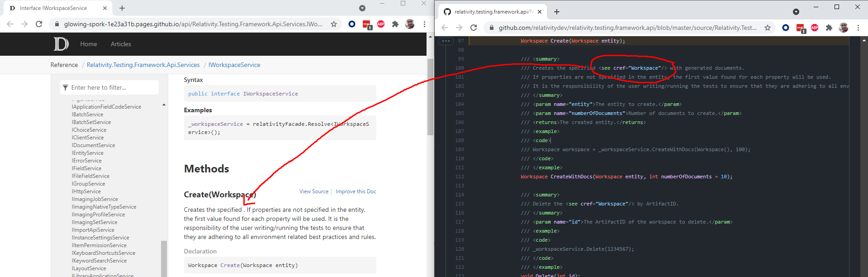Click the GitHub address bar URL
Viewport: 868px width, 277px height.
pyautogui.click(x=627, y=28)
